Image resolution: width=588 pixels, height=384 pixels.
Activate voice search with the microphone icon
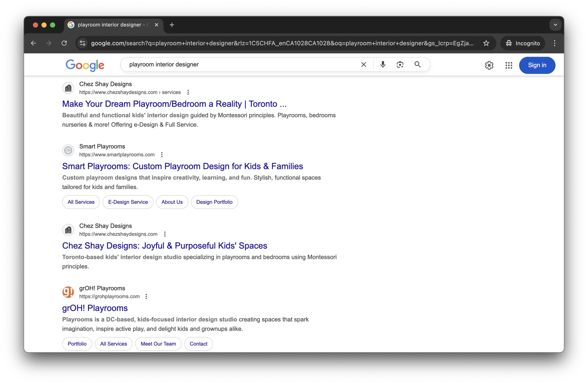pos(383,64)
